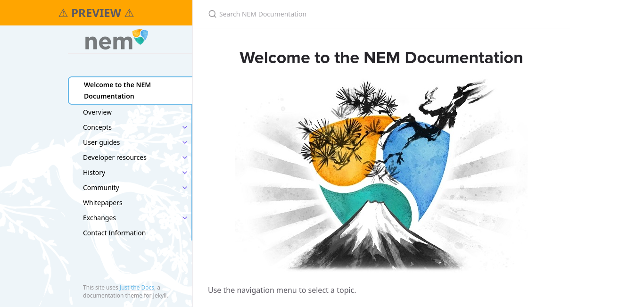Expand the Developer resources chevron
The image size is (644, 307).
(x=185, y=158)
